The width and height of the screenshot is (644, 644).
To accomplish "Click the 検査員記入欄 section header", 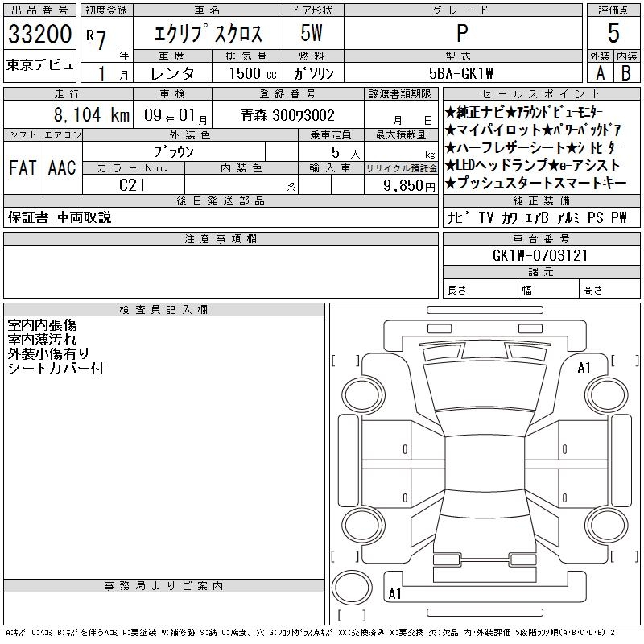I will point(164,310).
